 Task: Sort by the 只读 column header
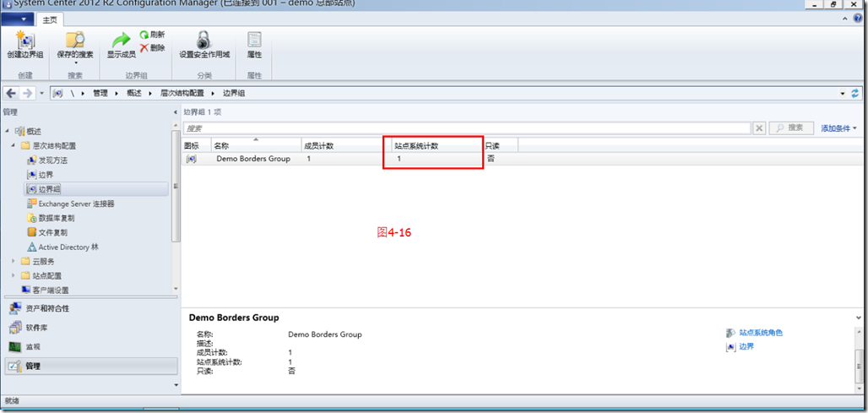coord(501,145)
